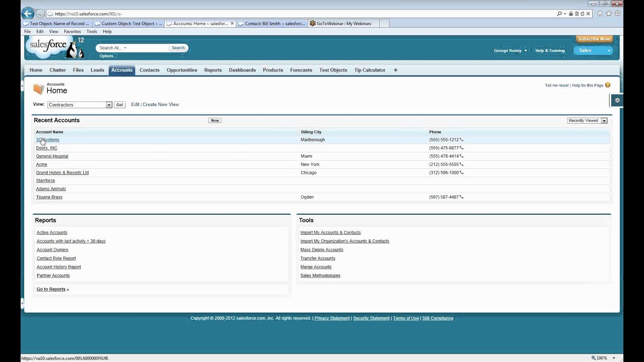Click the Privacy Statement footer link

[x=332, y=318]
